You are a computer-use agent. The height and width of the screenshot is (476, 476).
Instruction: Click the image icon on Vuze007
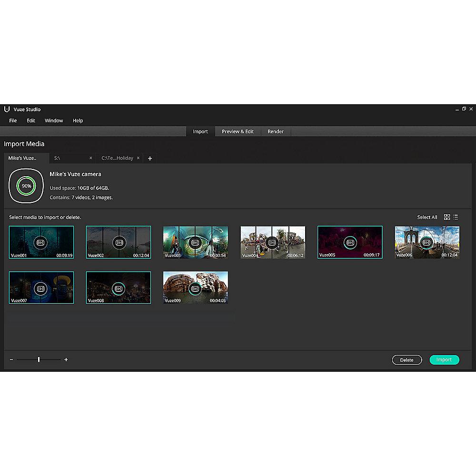[40, 289]
